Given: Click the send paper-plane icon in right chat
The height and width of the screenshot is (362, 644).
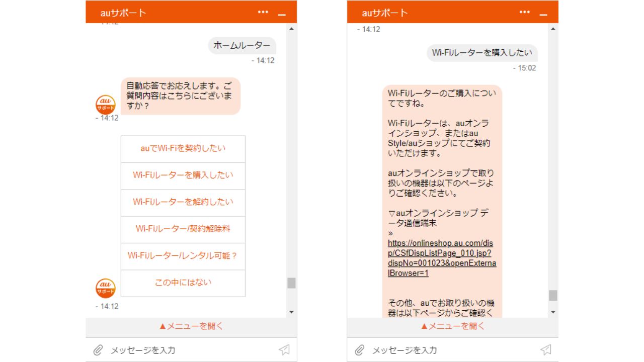Looking at the screenshot, I should (x=546, y=350).
